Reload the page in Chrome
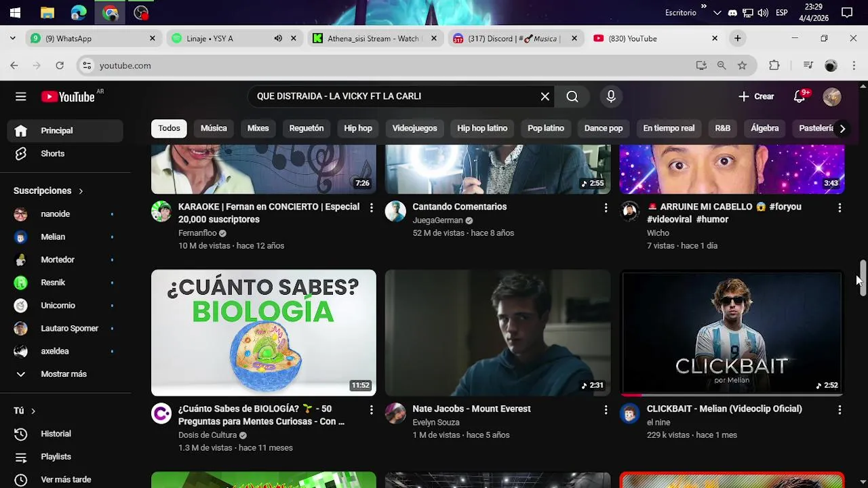 (60, 66)
